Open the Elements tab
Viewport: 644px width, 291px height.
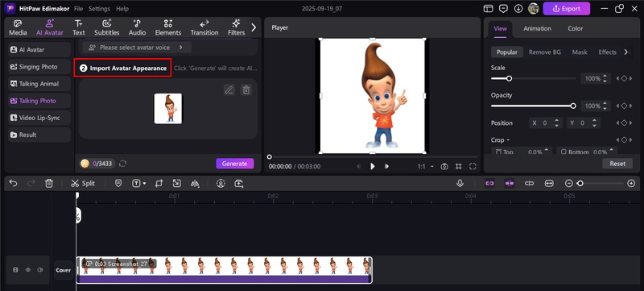click(168, 27)
